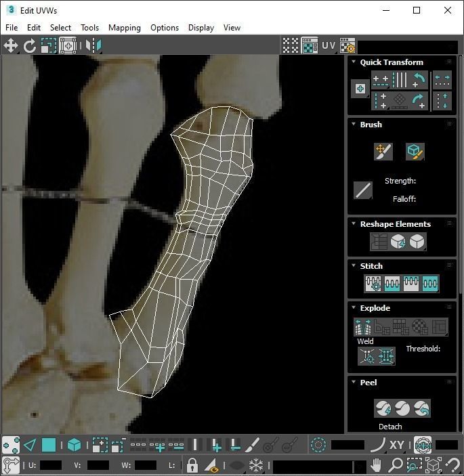Viewport: 464px width, 476px height.
Task: Click Relax Until Flat in Reshape Elements
Action: [x=398, y=242]
